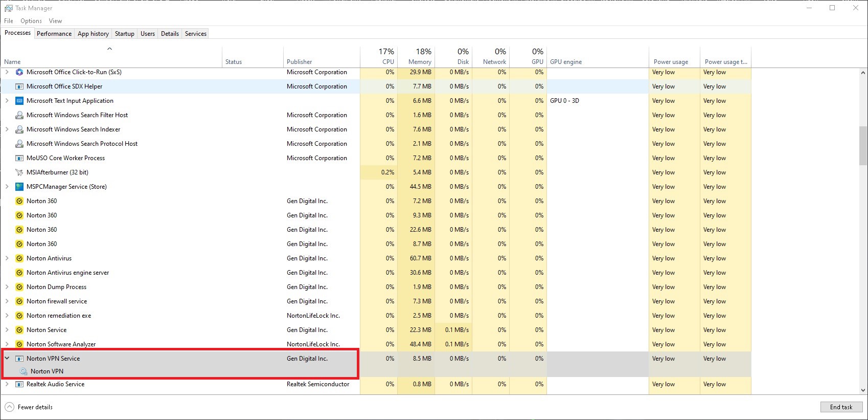Click the Norton Dump Process icon

19,287
